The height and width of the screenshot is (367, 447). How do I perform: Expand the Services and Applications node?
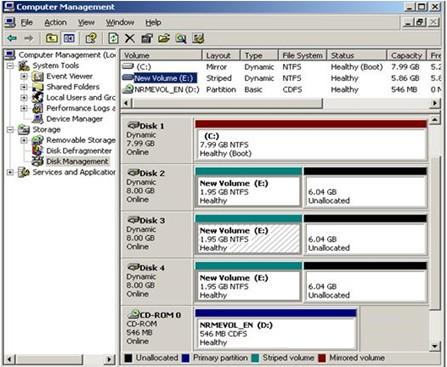click(10, 172)
